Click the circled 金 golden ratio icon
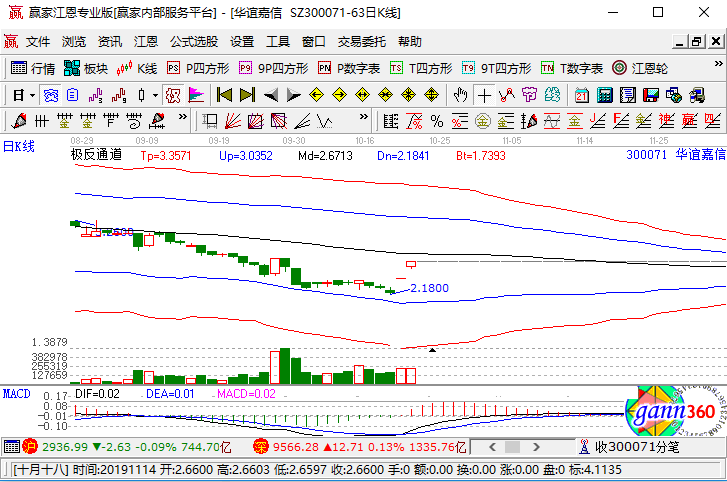Image resolution: width=727 pixels, height=482 pixels. [x=483, y=121]
